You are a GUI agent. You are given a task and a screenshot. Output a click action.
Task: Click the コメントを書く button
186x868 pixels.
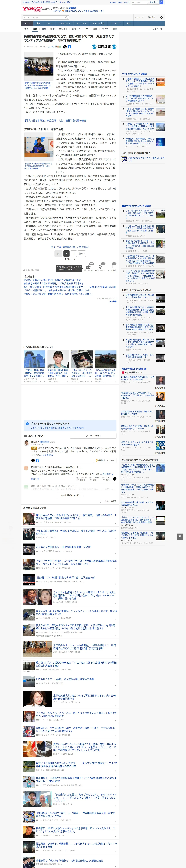tap(93, 436)
